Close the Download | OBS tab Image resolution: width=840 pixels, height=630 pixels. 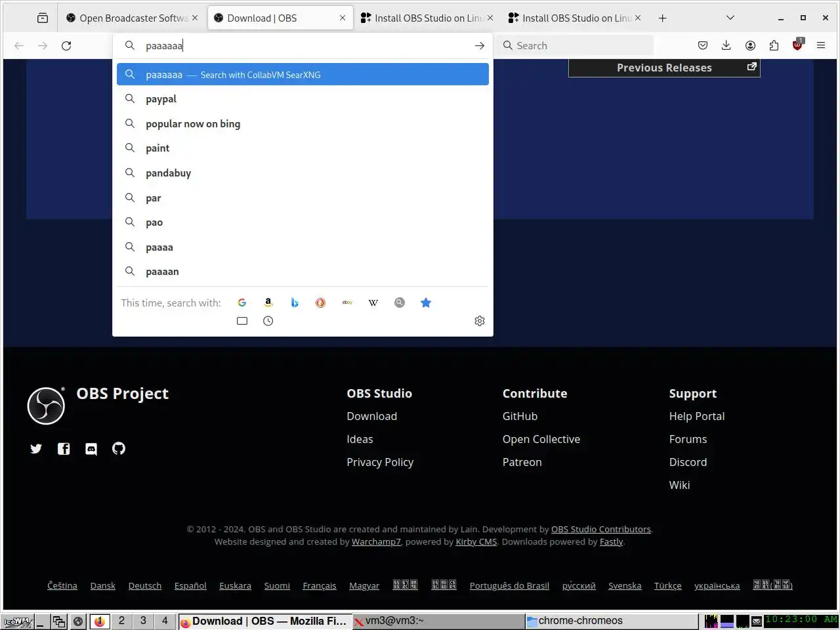point(343,18)
